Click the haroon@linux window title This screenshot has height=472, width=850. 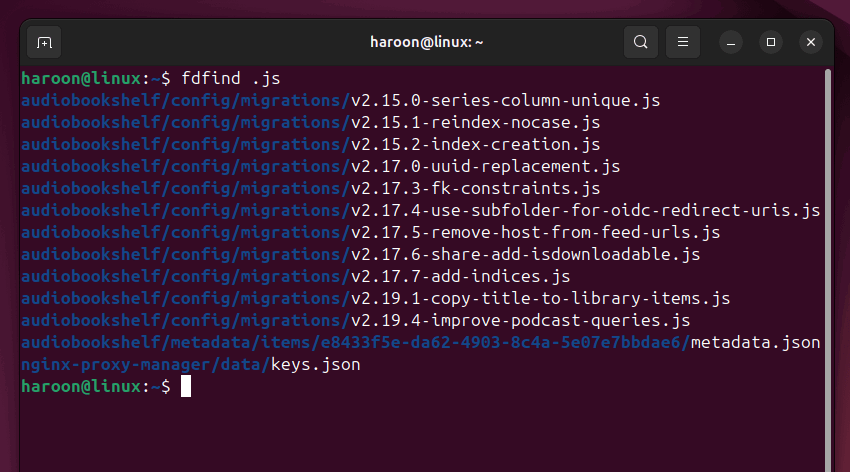(427, 42)
